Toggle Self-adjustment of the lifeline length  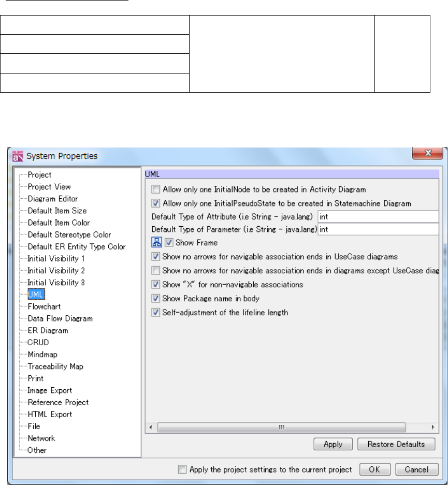pos(155,313)
